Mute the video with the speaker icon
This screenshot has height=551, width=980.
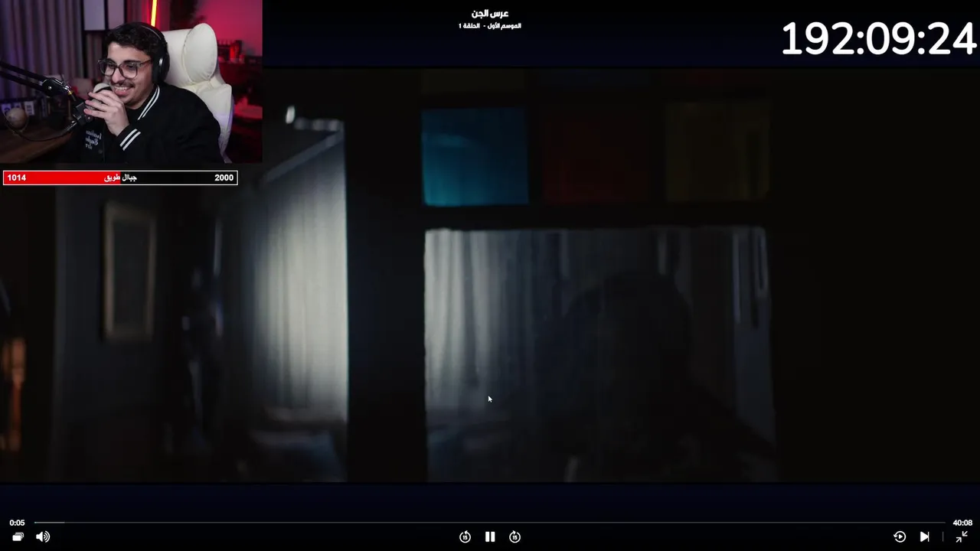(43, 537)
